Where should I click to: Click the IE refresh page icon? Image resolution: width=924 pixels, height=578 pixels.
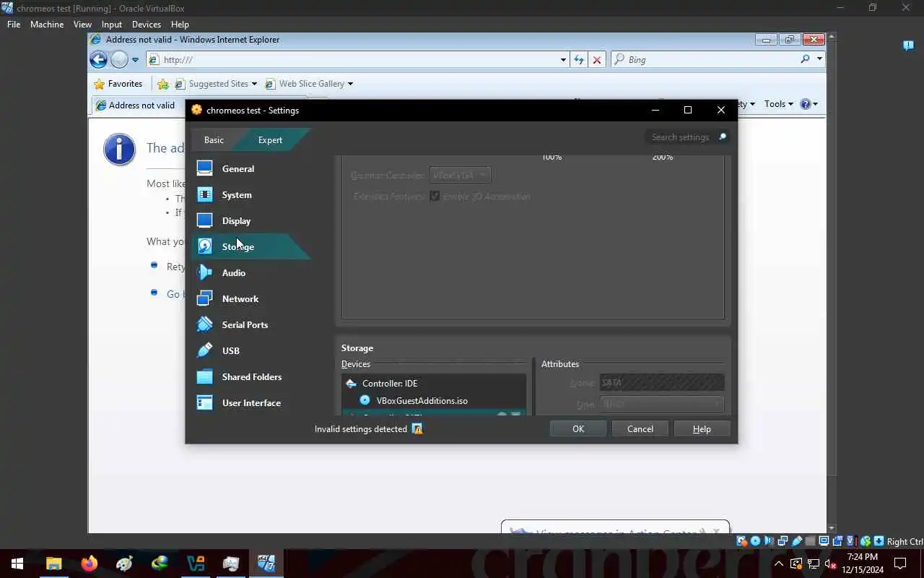(578, 60)
